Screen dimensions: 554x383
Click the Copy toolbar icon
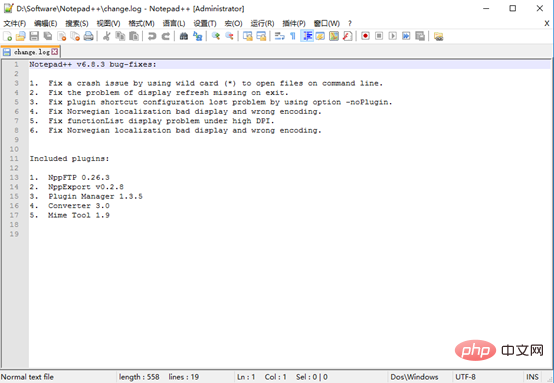(120, 36)
